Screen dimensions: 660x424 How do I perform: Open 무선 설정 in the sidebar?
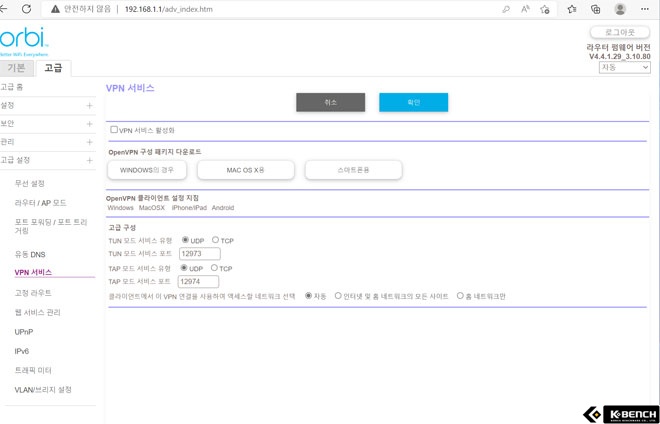pos(29,184)
